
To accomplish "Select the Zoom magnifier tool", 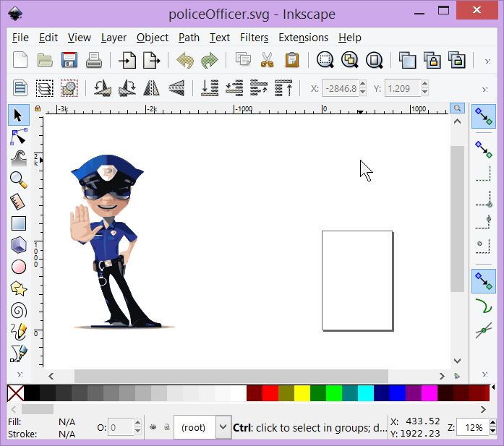I will coord(19,180).
